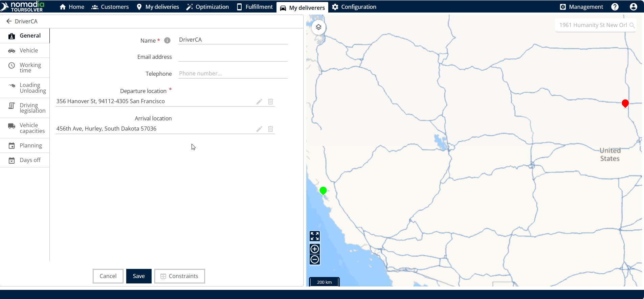Click the Email address field
Image resolution: width=644 pixels, height=299 pixels.
[x=233, y=57]
